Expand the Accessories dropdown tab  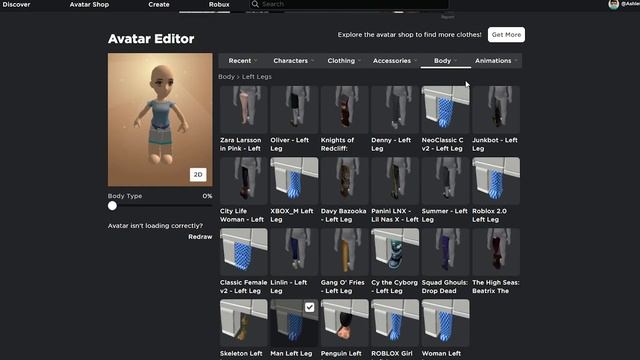coord(395,61)
